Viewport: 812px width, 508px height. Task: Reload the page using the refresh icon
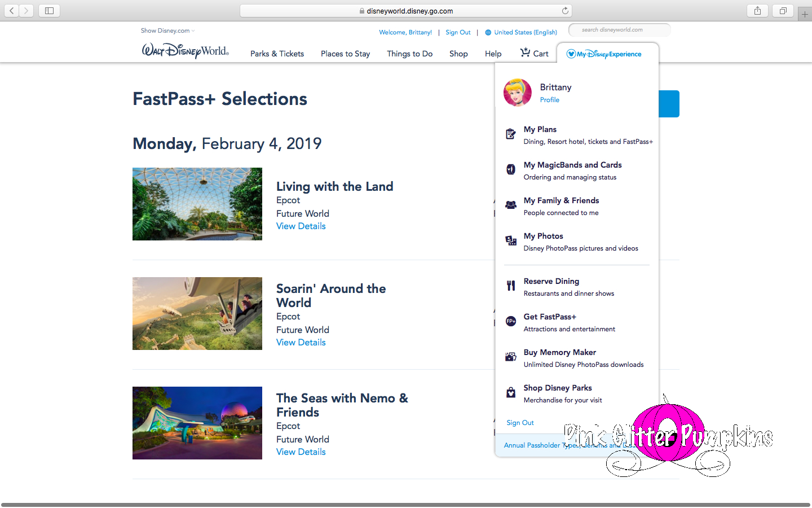point(565,11)
